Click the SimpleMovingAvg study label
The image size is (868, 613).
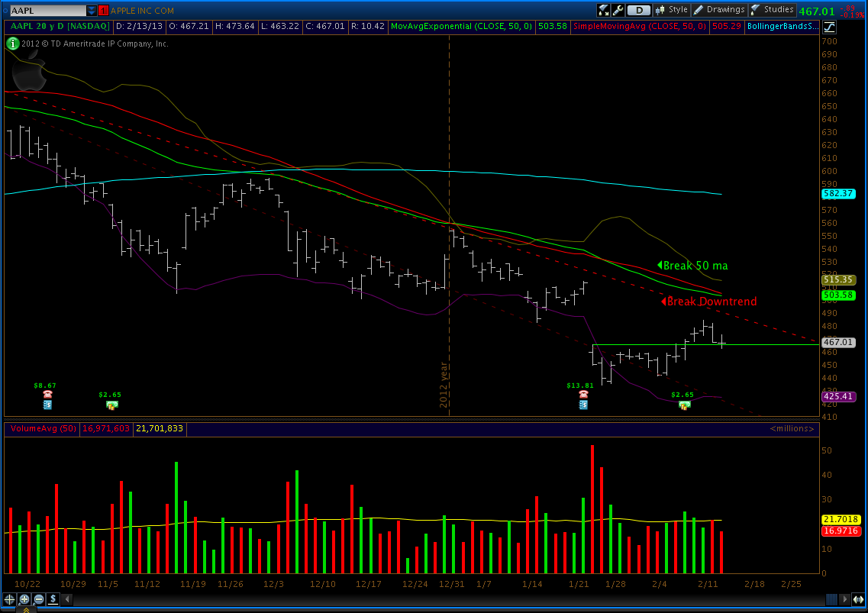(640, 26)
